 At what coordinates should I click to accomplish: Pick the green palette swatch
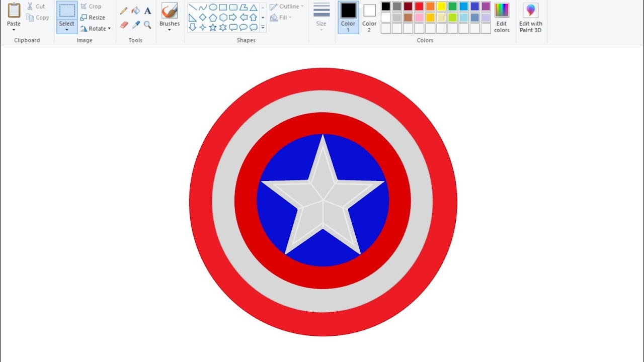tap(452, 7)
